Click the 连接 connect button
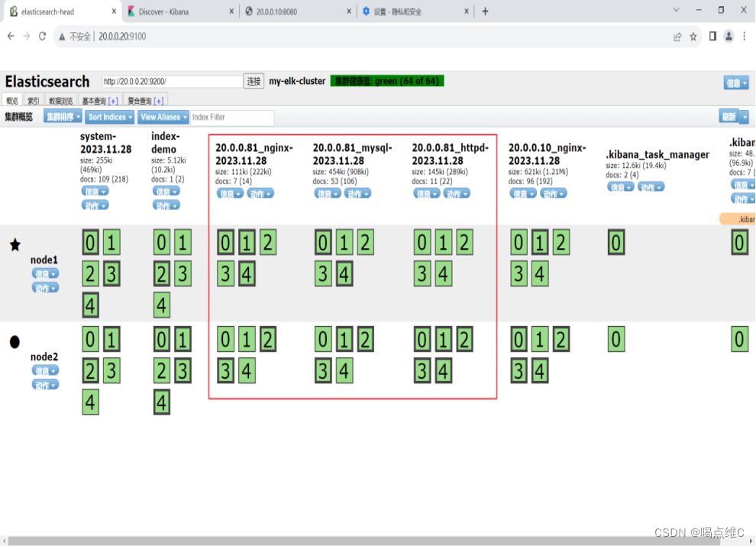The image size is (756, 546). [x=254, y=81]
